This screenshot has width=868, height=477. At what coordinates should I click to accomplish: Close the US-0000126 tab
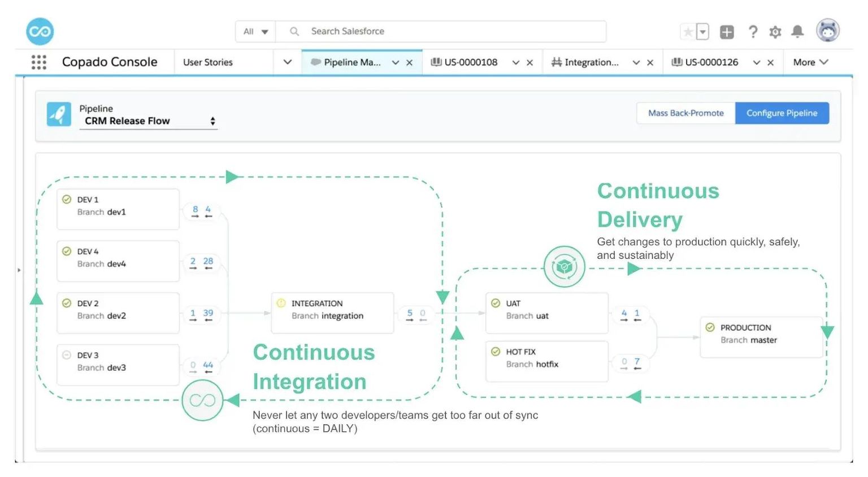click(770, 63)
